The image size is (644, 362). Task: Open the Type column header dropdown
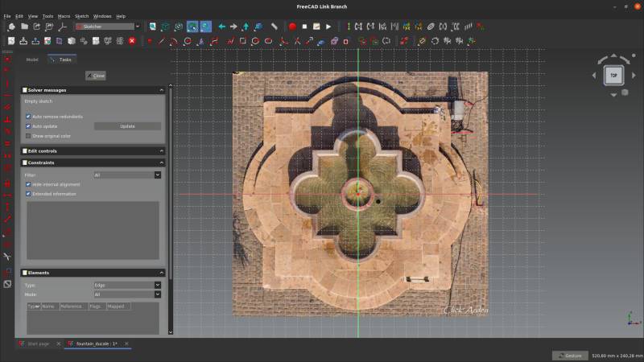click(34, 306)
